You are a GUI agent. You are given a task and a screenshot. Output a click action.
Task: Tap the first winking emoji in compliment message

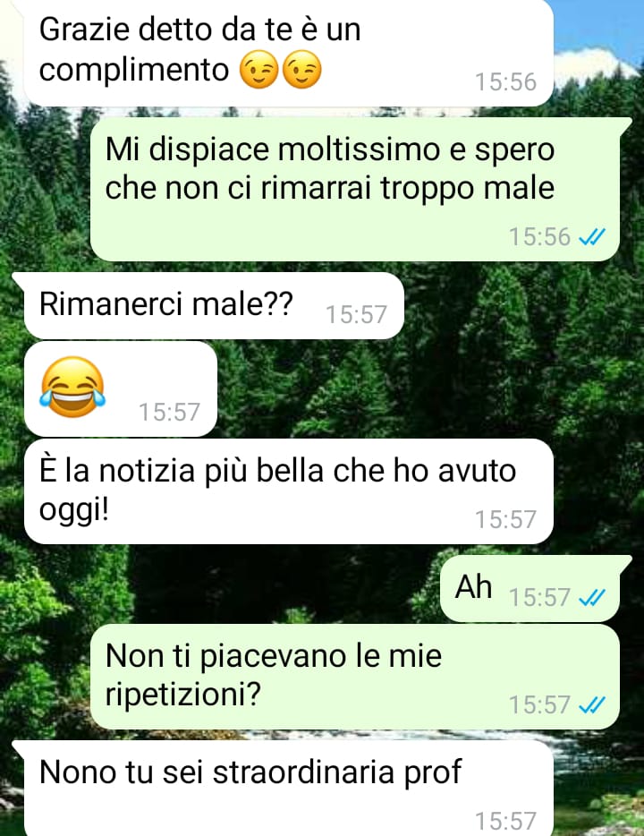coord(258,70)
